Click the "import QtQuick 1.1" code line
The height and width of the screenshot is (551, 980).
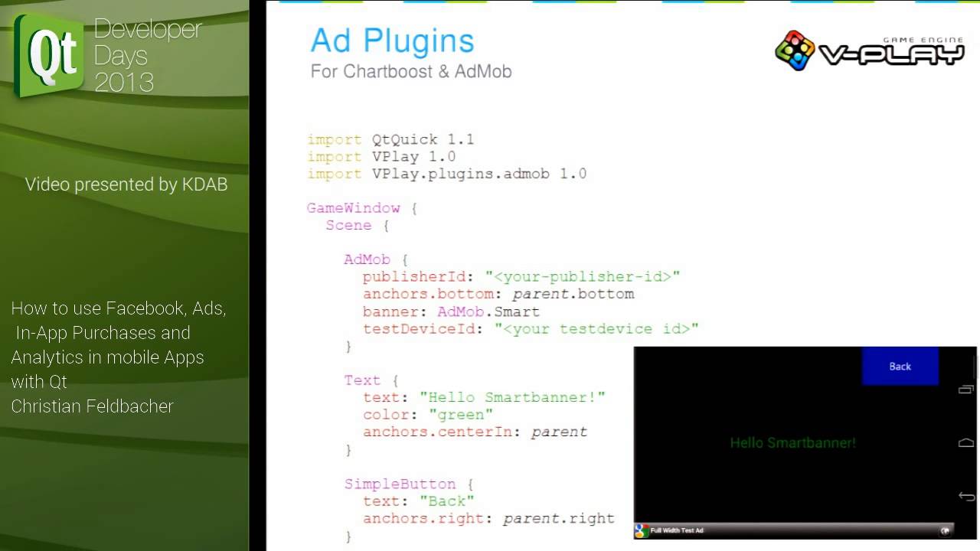point(390,139)
